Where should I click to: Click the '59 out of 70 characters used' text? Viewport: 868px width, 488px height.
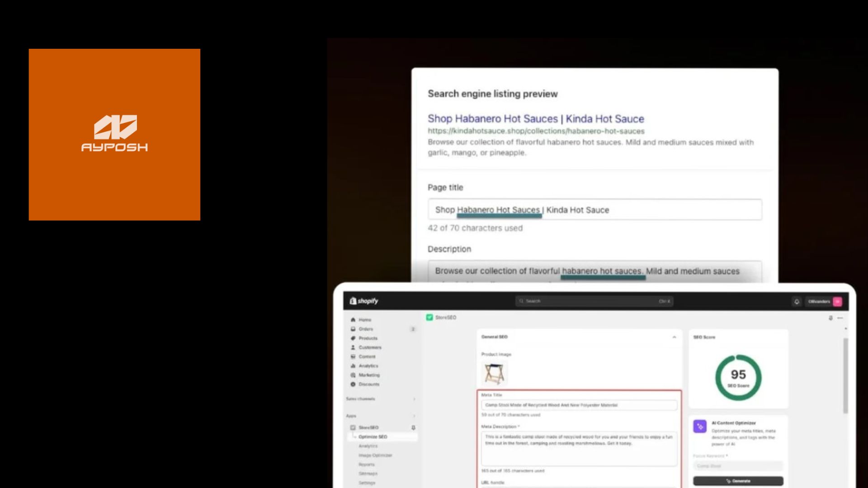point(511,415)
